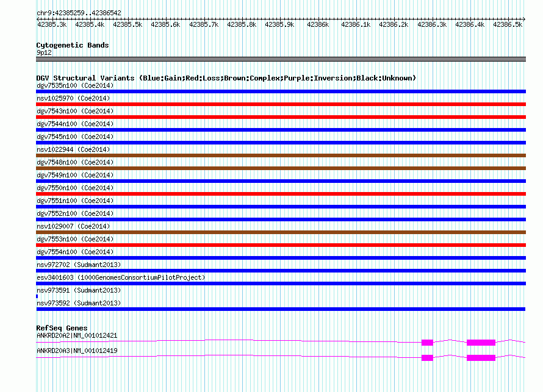Select red loss bar of dgv7550n100
543x392 pixels.
pos(281,194)
